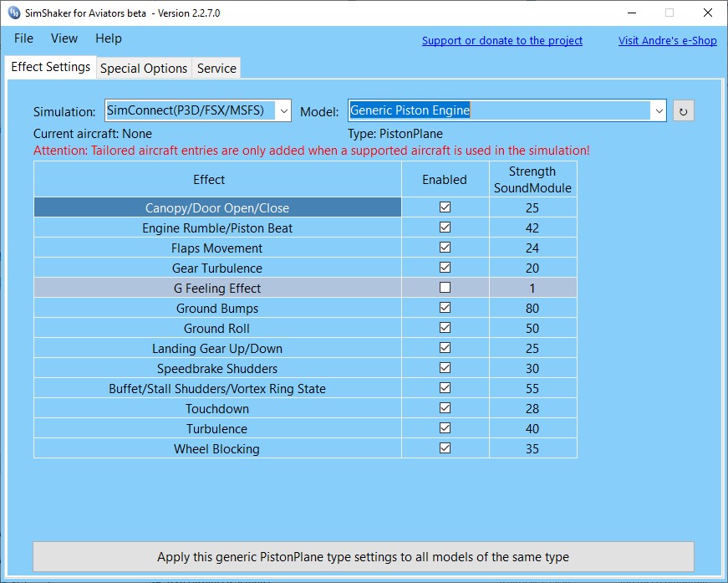
Task: Disable Engine Rumble/Piston Beat effect
Action: pyautogui.click(x=444, y=228)
